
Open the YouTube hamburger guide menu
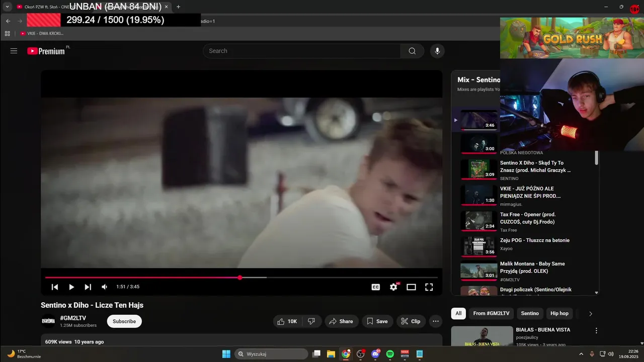coord(14,51)
